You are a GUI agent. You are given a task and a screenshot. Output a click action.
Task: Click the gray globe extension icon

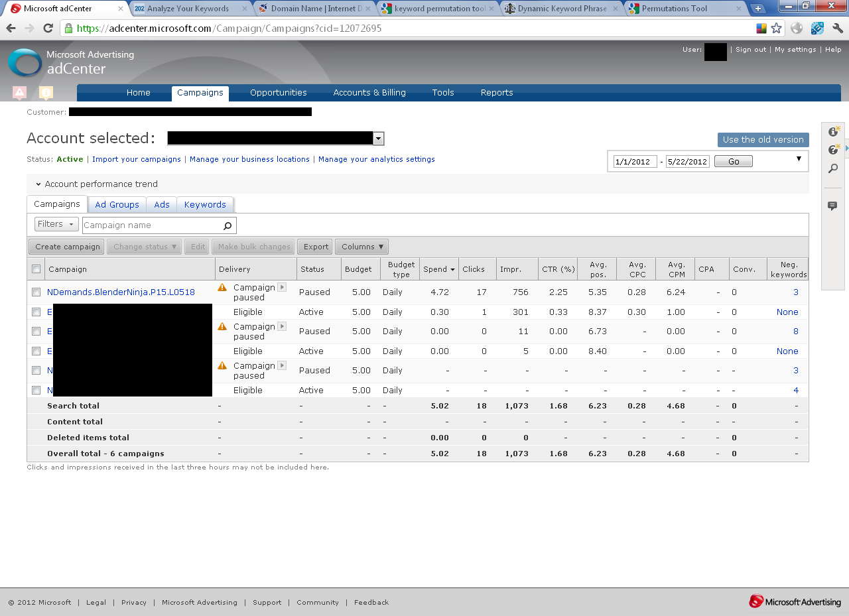click(x=797, y=29)
